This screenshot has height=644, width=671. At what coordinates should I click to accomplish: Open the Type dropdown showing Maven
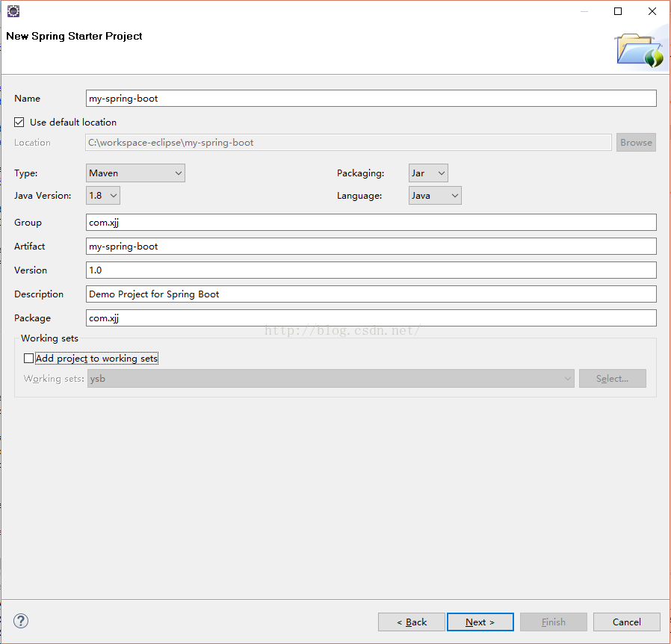pos(135,173)
